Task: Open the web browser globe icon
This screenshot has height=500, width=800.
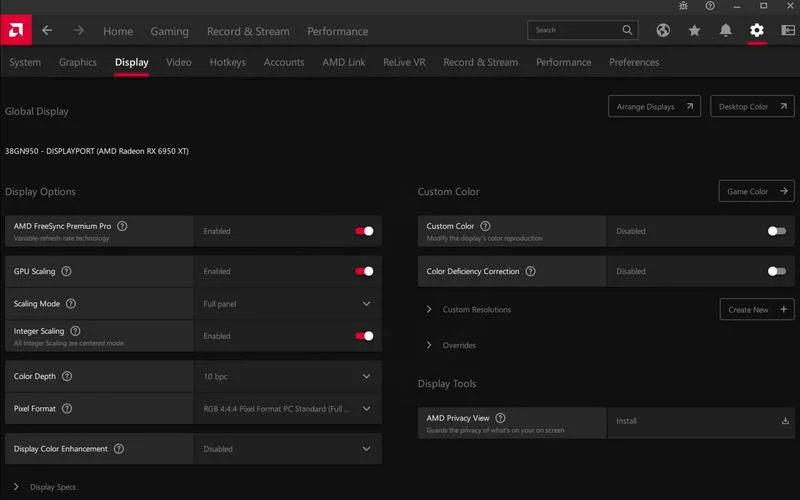Action: (663, 31)
